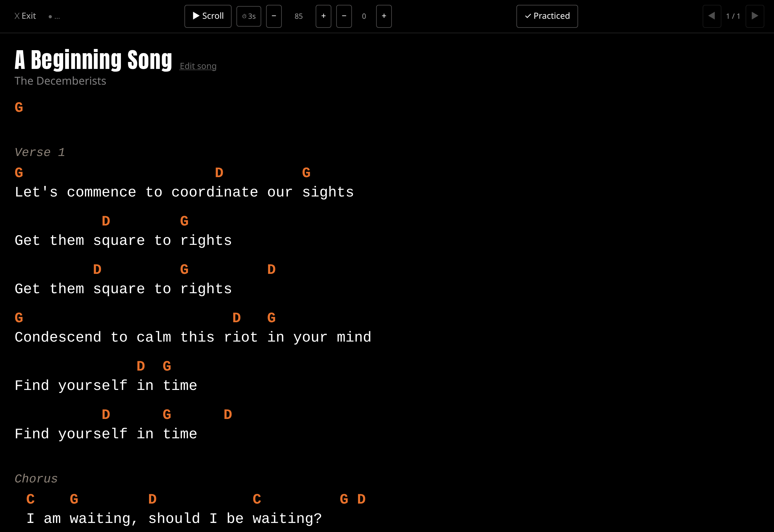Click lyric "Condescend to calm this riot in your mind"

click(x=193, y=337)
